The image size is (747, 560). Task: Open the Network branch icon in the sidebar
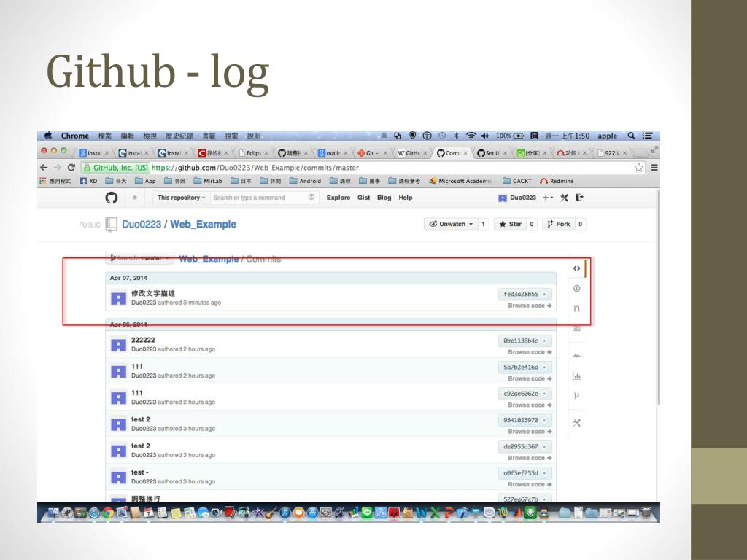(x=576, y=396)
